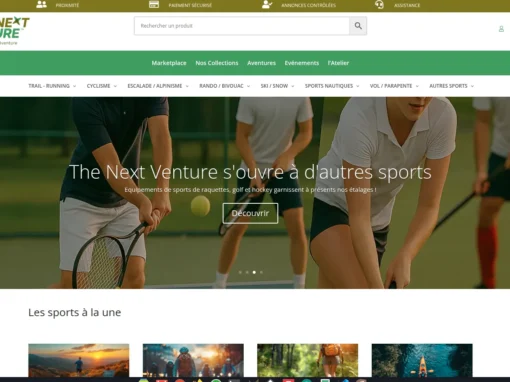Image resolution: width=510 pixels, height=382 pixels.
Task: Click the Proximité people icon
Action: (x=41, y=5)
